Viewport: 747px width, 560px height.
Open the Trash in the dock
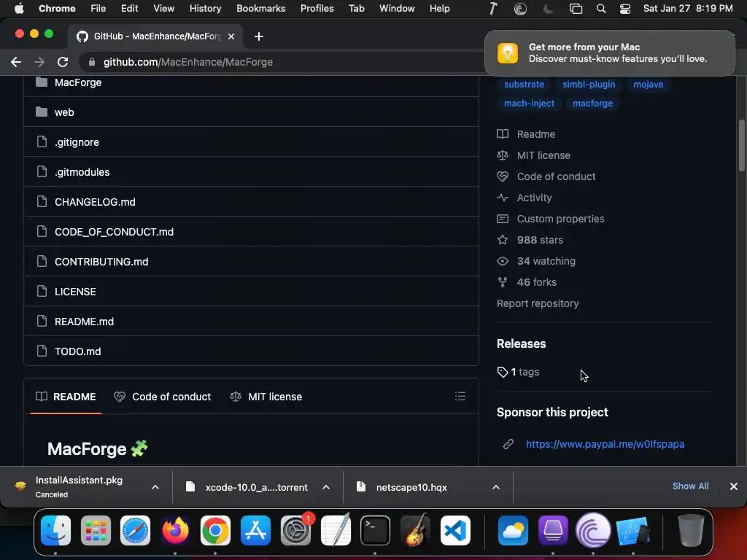(691, 531)
